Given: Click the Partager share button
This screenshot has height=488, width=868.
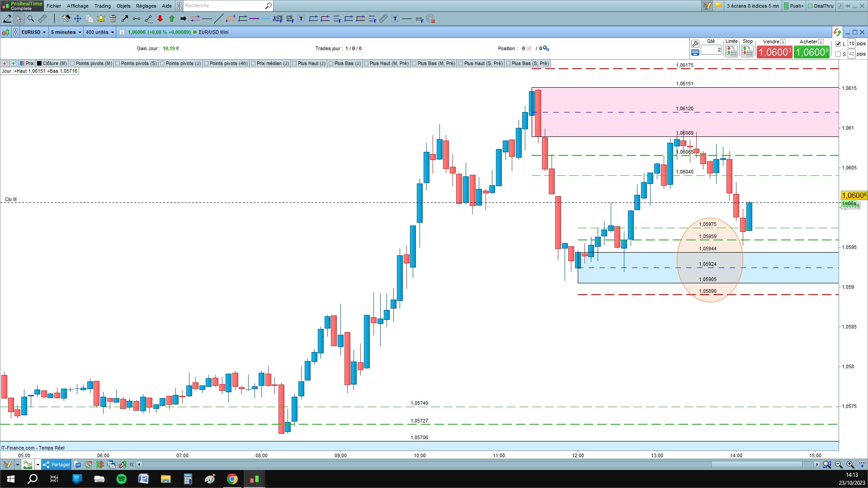Looking at the screenshot, I should [x=57, y=465].
